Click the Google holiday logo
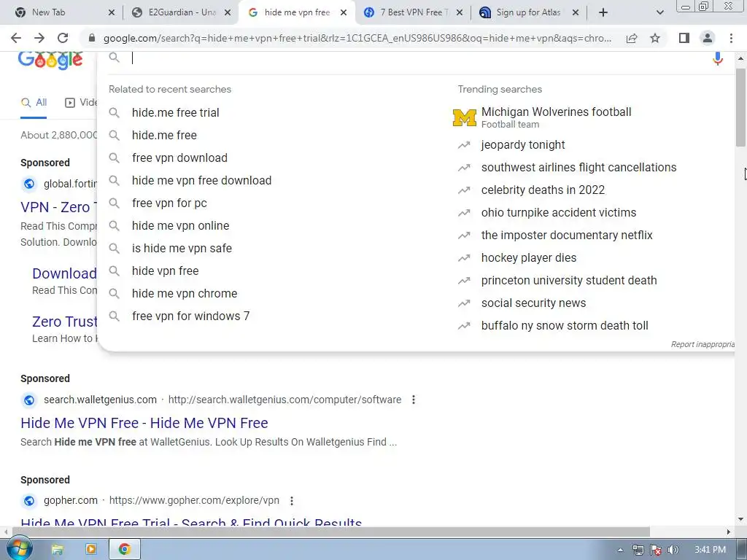This screenshot has height=560, width=747. (50, 61)
